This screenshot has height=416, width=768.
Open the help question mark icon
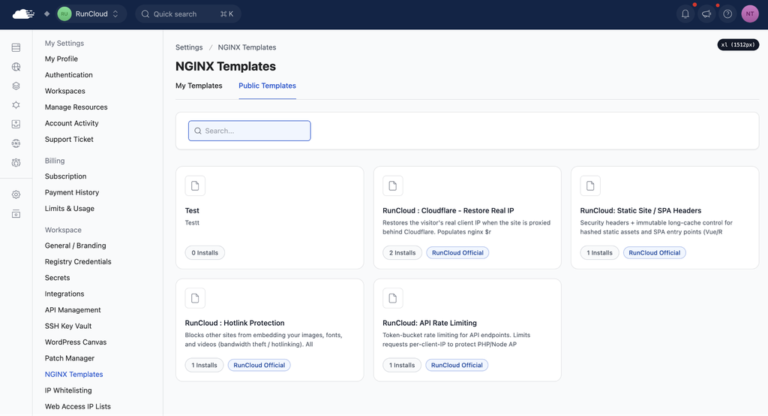[x=727, y=14]
